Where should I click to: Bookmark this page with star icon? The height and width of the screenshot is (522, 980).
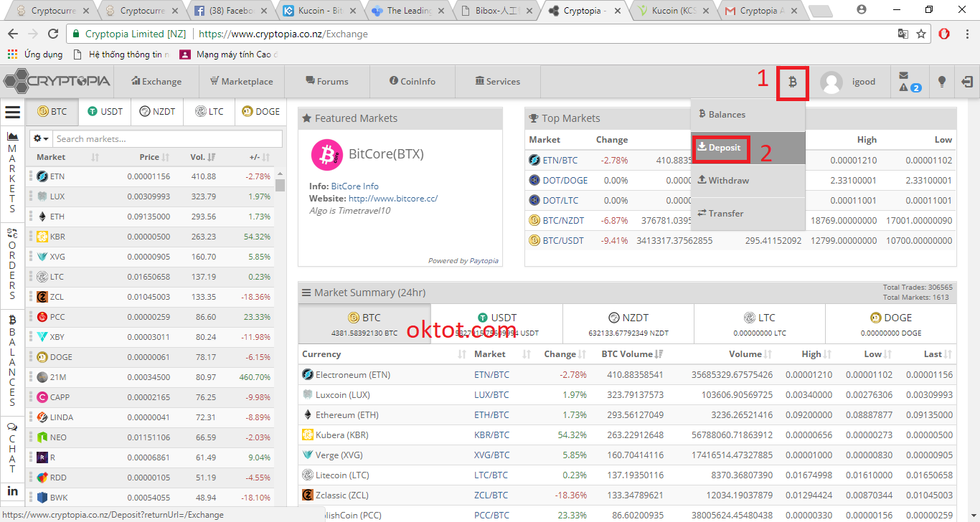[921, 34]
